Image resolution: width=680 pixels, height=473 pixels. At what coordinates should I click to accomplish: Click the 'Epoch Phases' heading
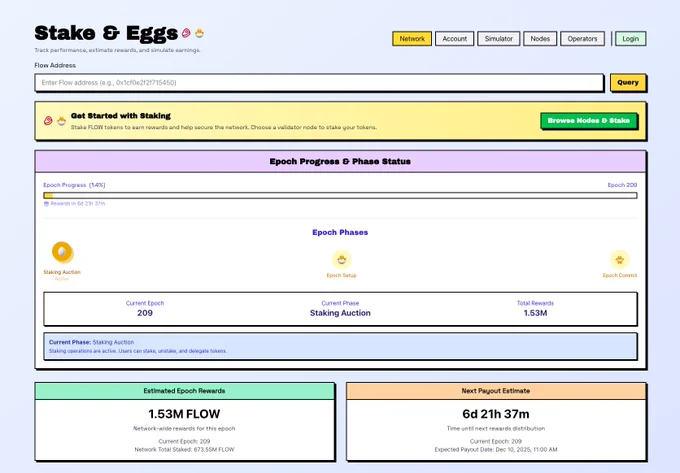(x=340, y=232)
